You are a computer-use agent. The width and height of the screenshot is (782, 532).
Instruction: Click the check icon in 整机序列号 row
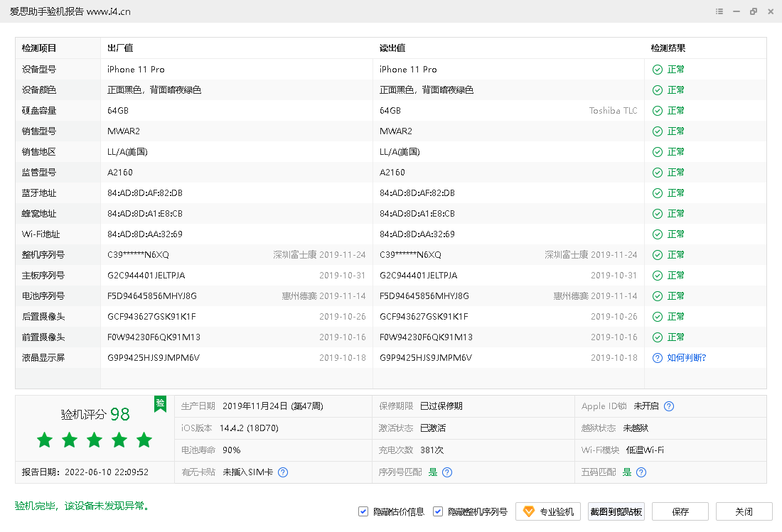(x=658, y=254)
